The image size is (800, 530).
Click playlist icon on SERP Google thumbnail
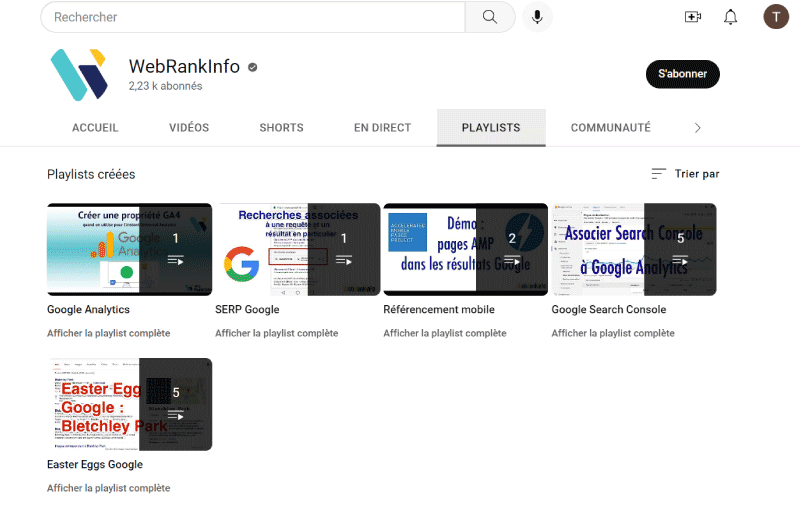344,261
